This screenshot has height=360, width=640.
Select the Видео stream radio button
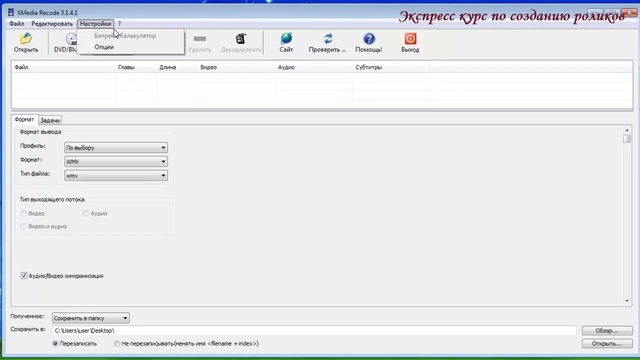[x=24, y=213]
